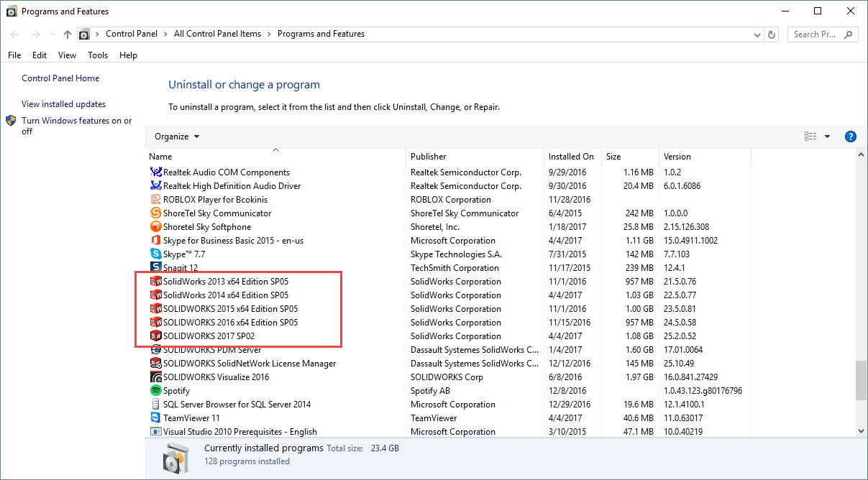Image resolution: width=868 pixels, height=480 pixels.
Task: Go to Control Panel Home
Action: click(x=60, y=78)
